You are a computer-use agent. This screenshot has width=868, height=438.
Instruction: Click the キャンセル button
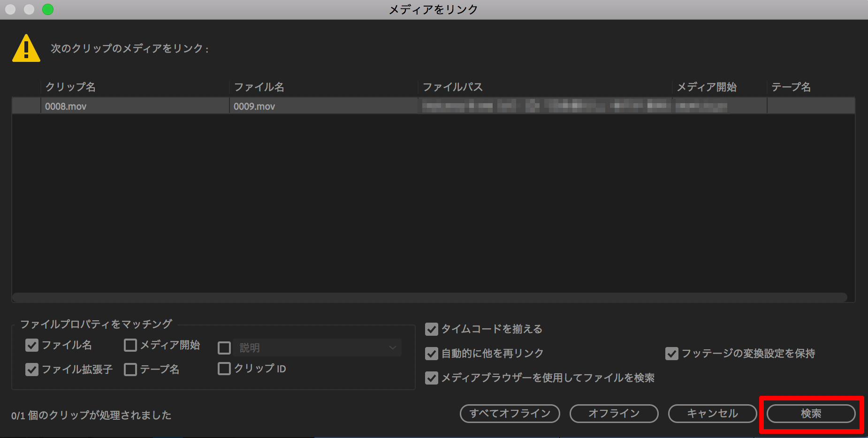point(712,413)
